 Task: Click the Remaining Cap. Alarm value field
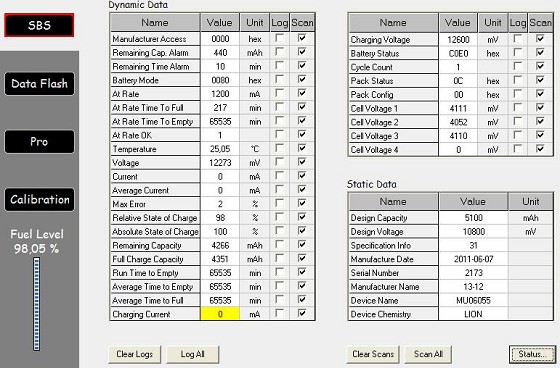pos(220,53)
